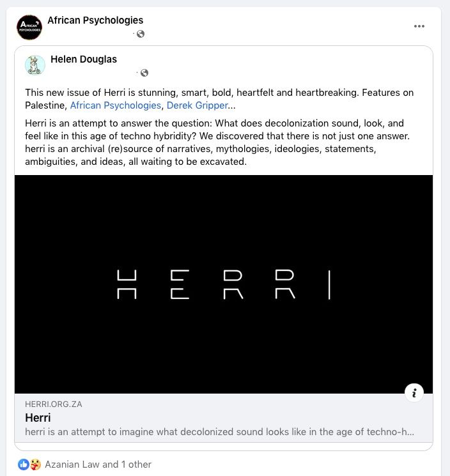The width and height of the screenshot is (450, 476).
Task: Click the globe privacy icon under African Psychologies
Action: (x=141, y=34)
